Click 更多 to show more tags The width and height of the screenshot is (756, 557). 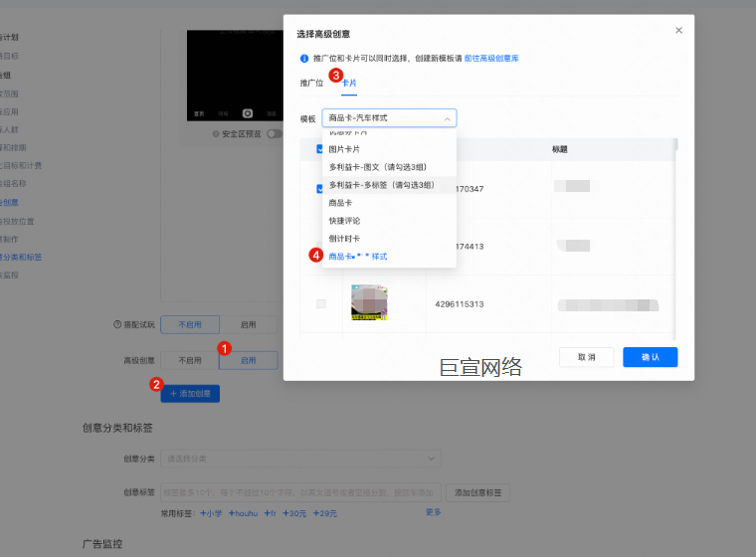434,512
